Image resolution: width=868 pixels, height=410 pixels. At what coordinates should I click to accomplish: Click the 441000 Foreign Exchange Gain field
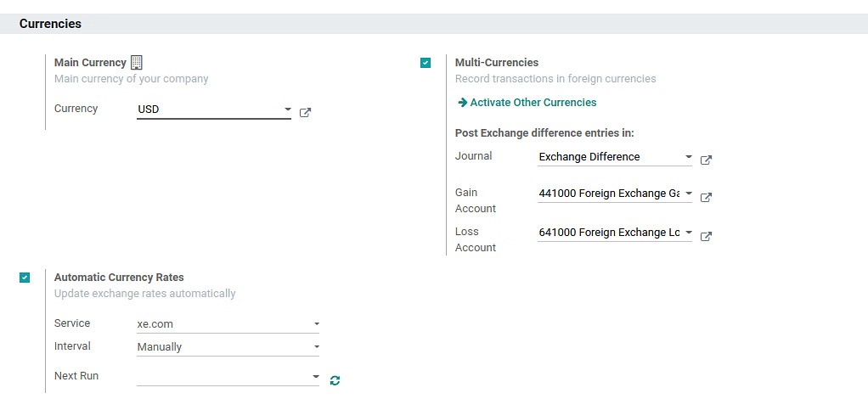click(609, 194)
